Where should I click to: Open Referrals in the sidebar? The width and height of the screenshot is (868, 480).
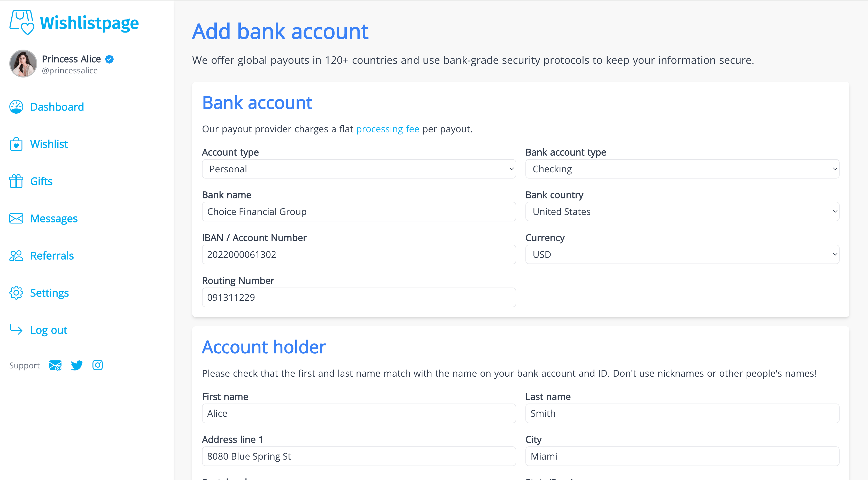pyautogui.click(x=52, y=256)
